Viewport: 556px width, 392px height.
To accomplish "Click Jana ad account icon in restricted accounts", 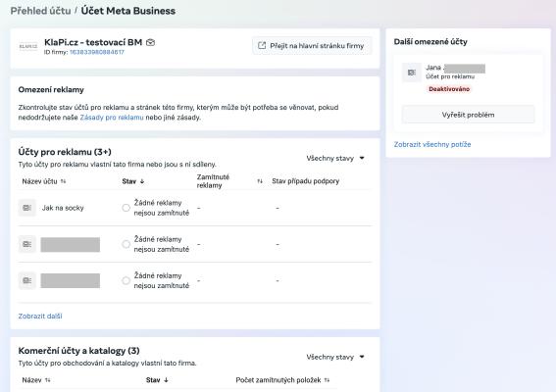I will tap(411, 73).
